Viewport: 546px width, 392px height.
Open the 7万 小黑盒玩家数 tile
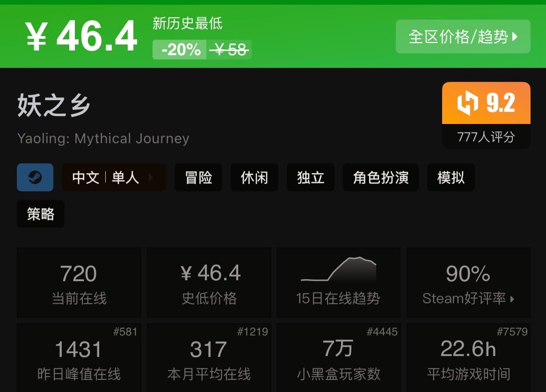click(338, 357)
